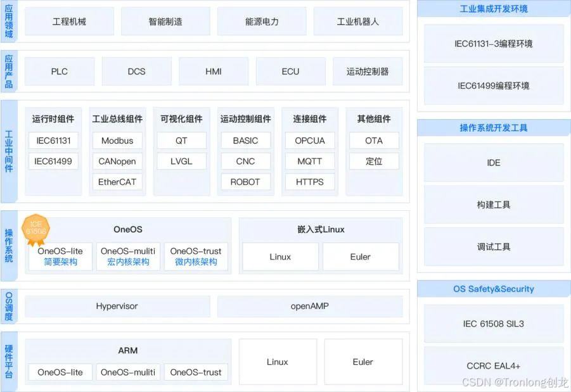
Task: Select the OTA component box
Action: 374,141
